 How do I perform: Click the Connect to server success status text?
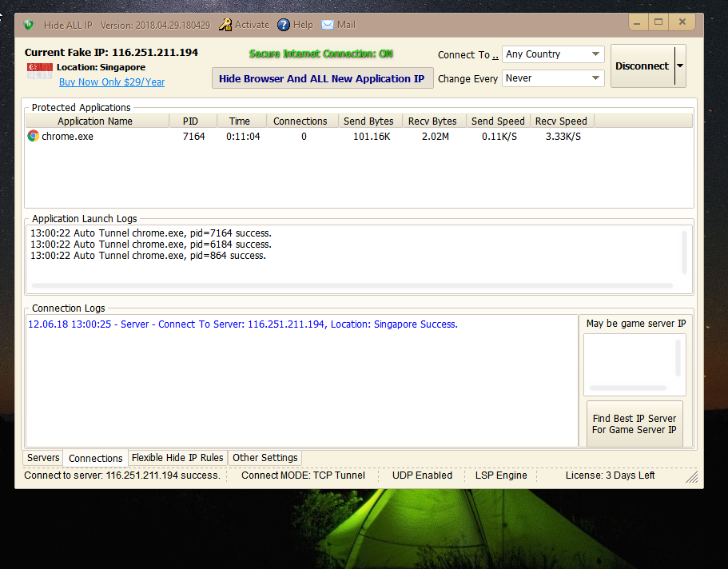[122, 475]
